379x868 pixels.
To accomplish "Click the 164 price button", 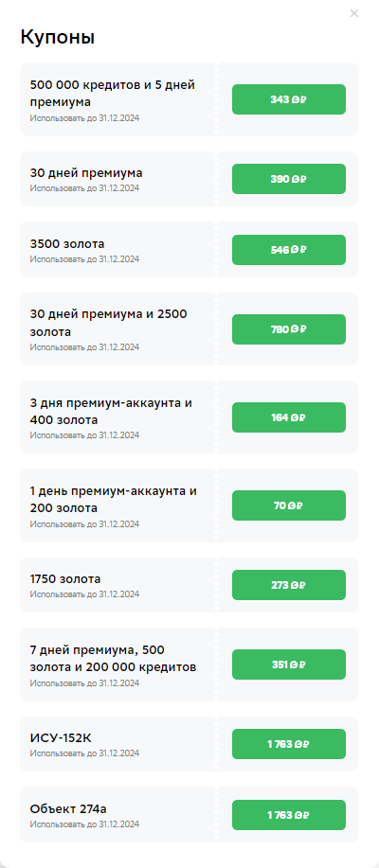I will coord(289,417).
